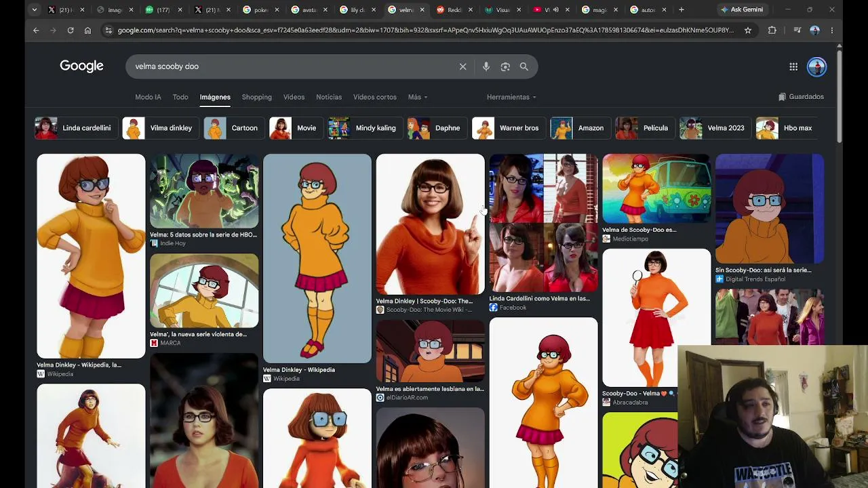
Task: Click Ask Gemini button
Action: 741,9
